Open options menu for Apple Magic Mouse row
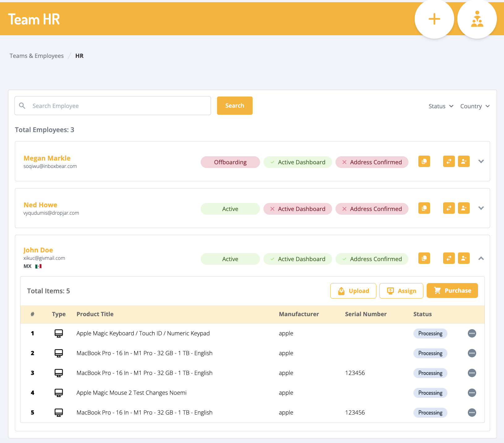Screen dimensions: 504x443 click(472, 393)
